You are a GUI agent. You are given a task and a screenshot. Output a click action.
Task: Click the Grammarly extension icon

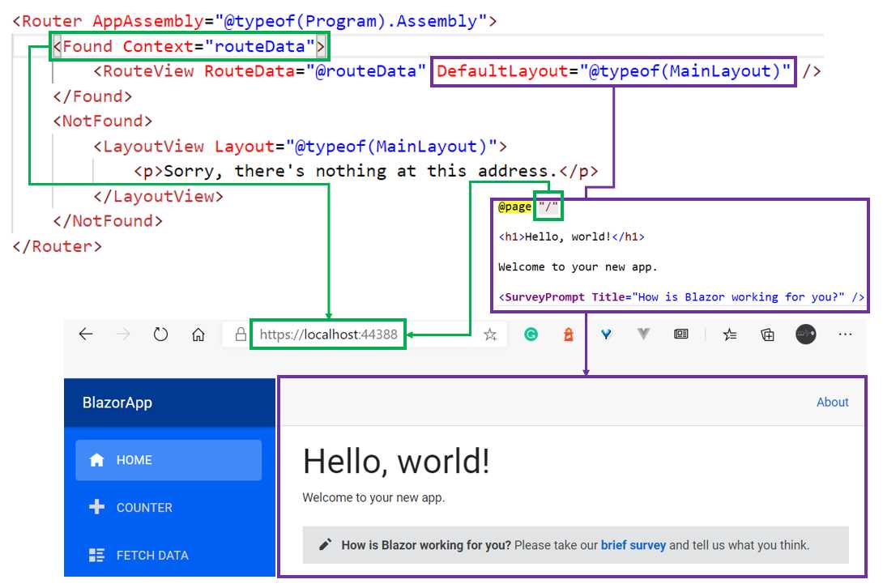pos(531,334)
